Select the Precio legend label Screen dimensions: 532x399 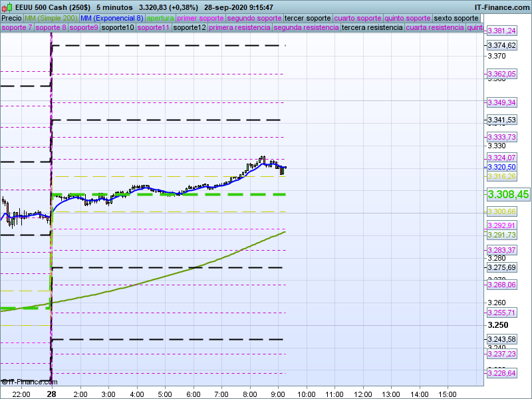coord(11,18)
